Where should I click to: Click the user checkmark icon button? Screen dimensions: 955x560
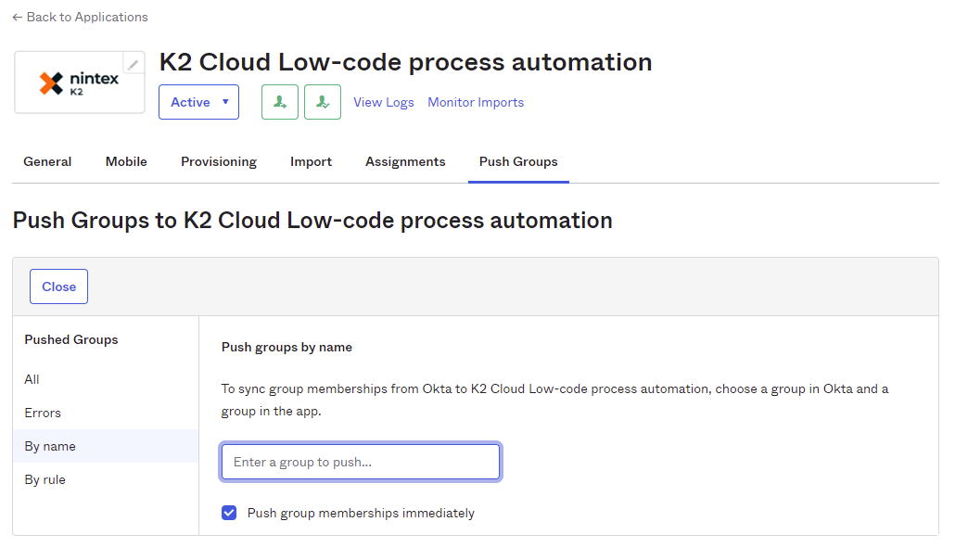click(x=323, y=102)
